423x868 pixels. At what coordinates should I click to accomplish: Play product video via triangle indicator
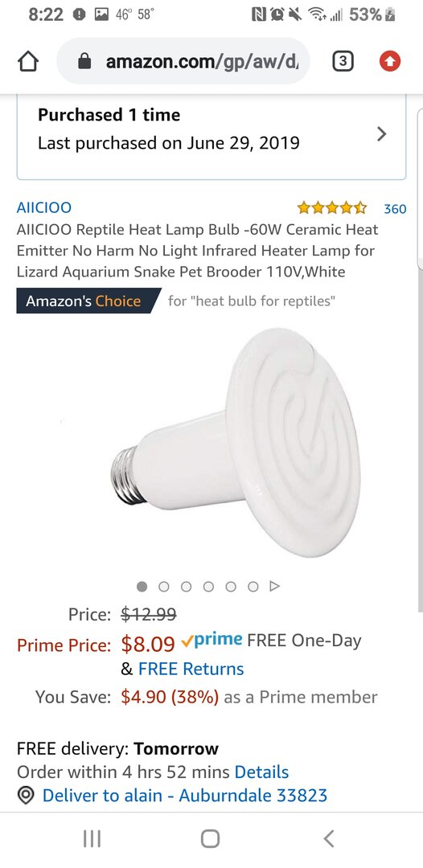pyautogui.click(x=274, y=586)
